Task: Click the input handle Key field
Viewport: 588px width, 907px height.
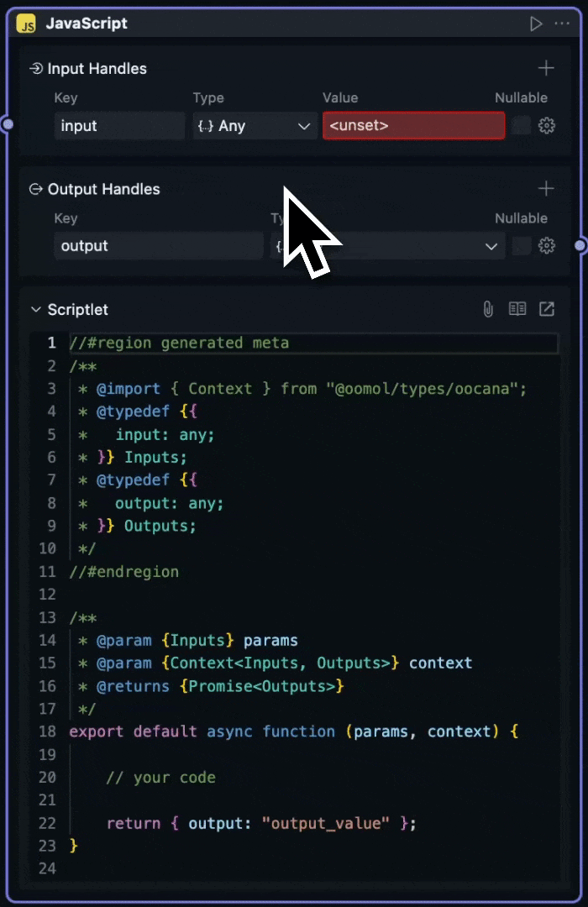Action: (119, 126)
